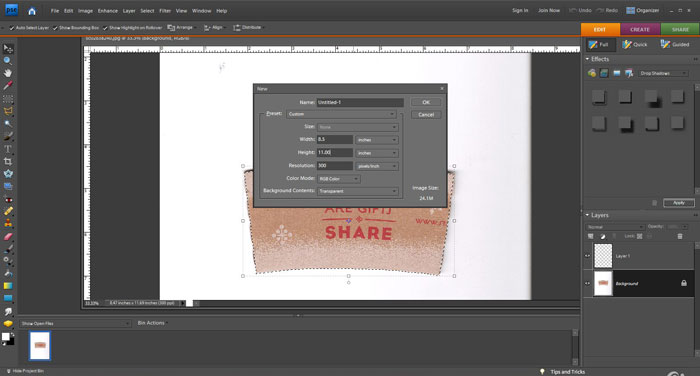Toggle Show Highlight on Rollover checkbox
700x376 pixels.
click(105, 28)
